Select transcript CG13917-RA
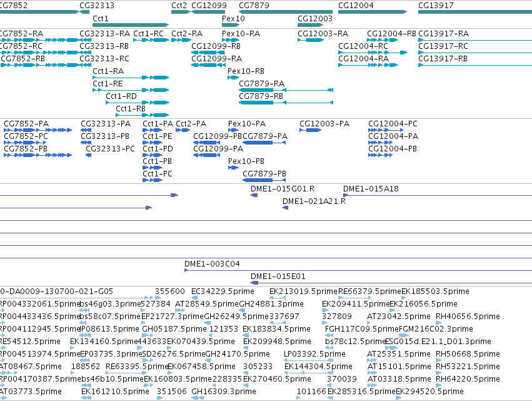This screenshot has width=532, height=401. click(x=475, y=40)
